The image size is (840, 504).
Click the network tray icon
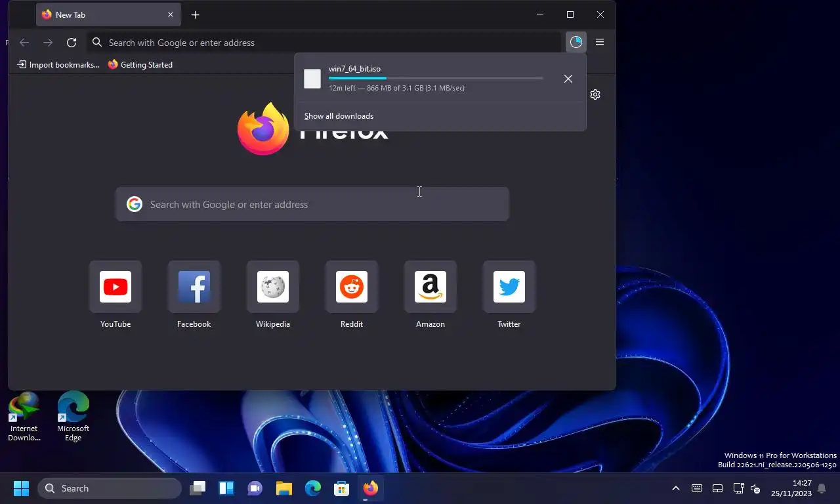[738, 488]
